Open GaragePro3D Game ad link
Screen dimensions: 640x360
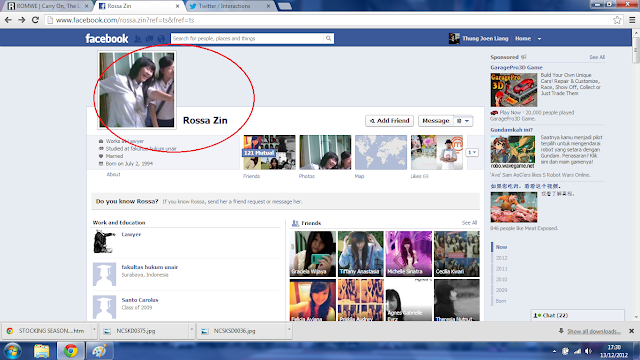[x=516, y=67]
